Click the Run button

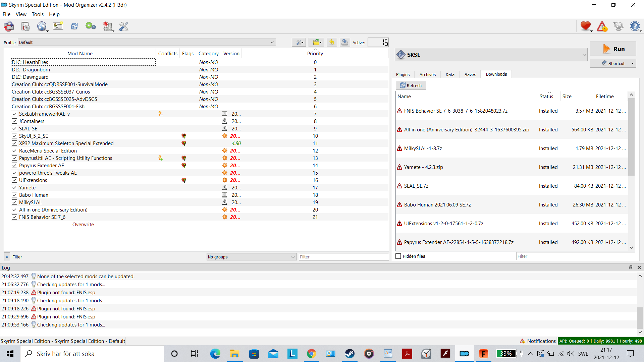coord(613,49)
